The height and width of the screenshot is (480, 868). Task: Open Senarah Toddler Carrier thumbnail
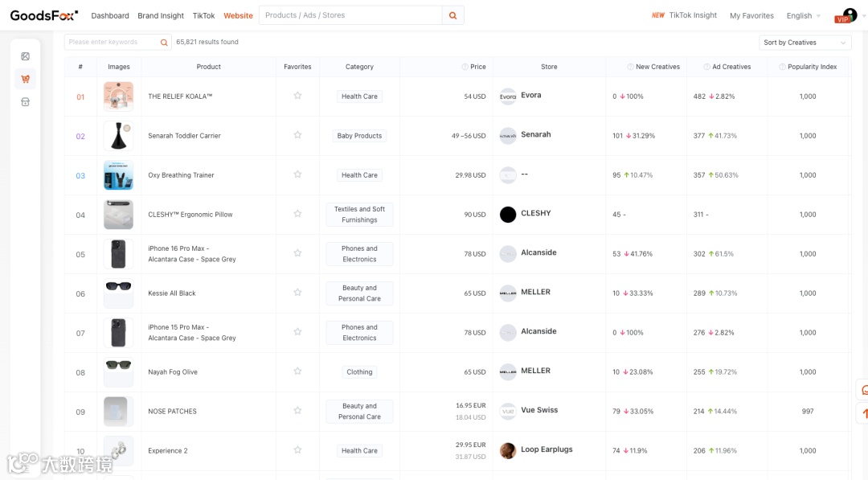click(118, 136)
